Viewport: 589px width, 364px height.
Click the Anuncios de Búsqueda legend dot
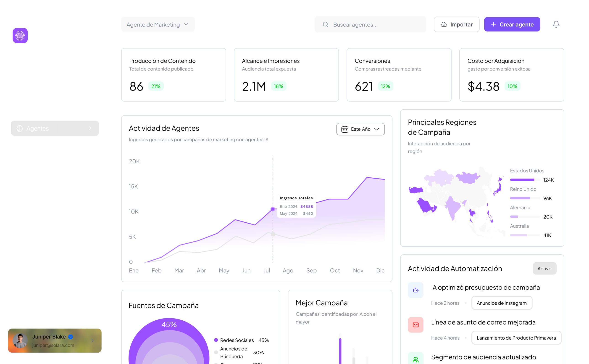click(x=216, y=353)
